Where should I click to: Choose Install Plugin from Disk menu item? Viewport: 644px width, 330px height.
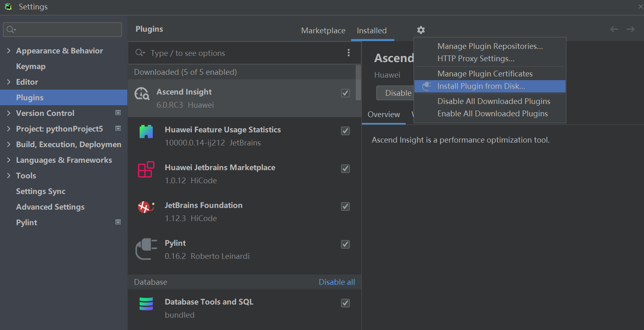[x=490, y=86]
